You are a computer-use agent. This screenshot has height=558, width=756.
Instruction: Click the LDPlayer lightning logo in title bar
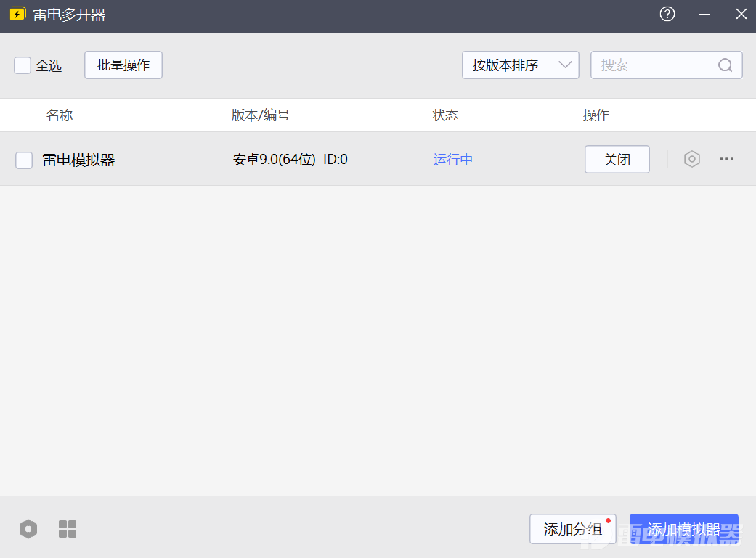[x=17, y=14]
